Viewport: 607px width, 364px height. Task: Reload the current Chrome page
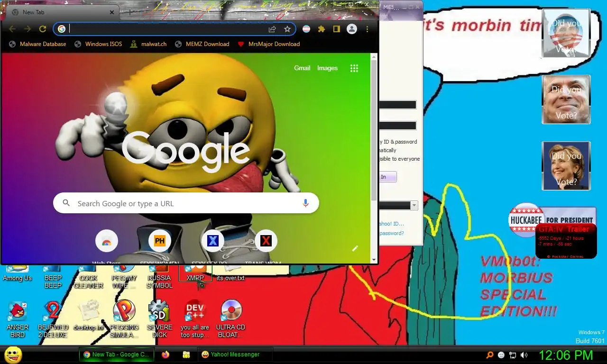pos(42,29)
